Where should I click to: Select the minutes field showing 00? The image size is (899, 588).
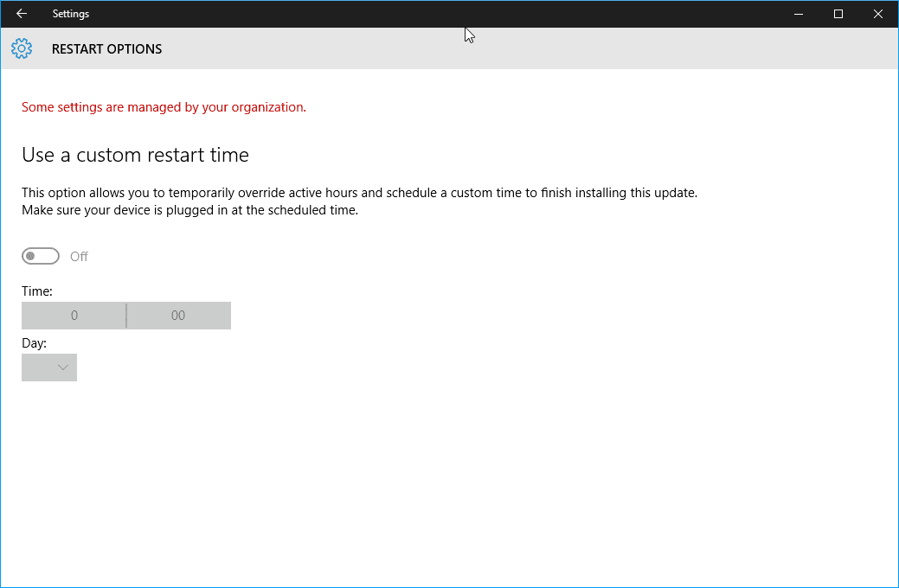(x=178, y=316)
